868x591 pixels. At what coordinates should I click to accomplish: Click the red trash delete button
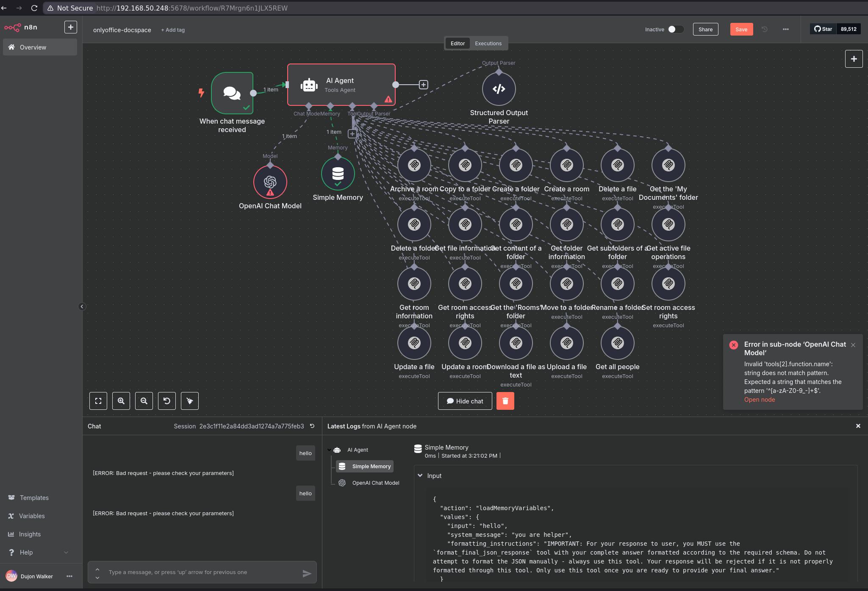click(505, 401)
